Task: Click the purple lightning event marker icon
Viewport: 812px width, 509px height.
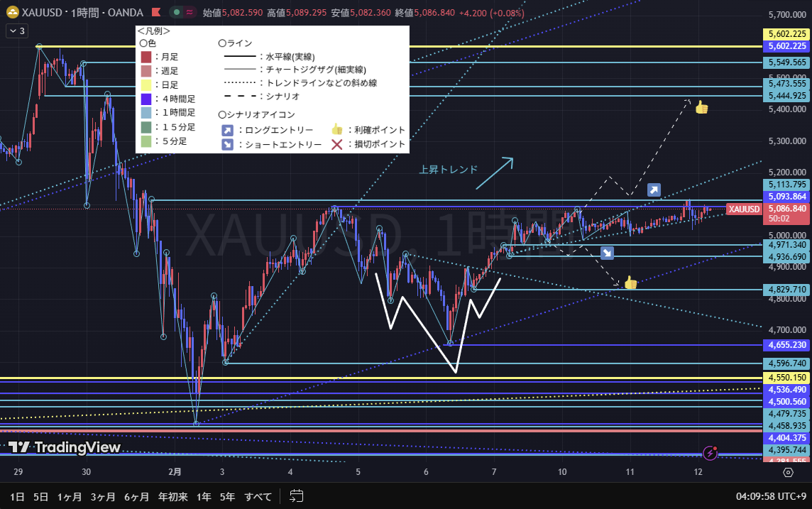Action: click(x=710, y=452)
